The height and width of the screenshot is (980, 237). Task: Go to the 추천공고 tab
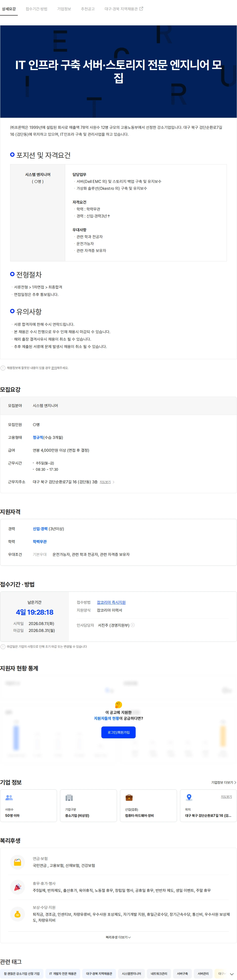pos(87,9)
